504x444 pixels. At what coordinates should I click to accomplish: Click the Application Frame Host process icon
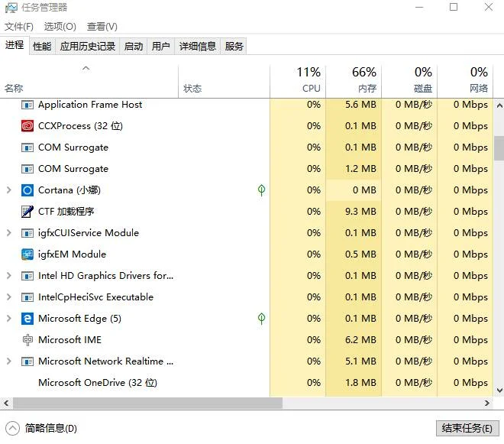click(x=27, y=105)
